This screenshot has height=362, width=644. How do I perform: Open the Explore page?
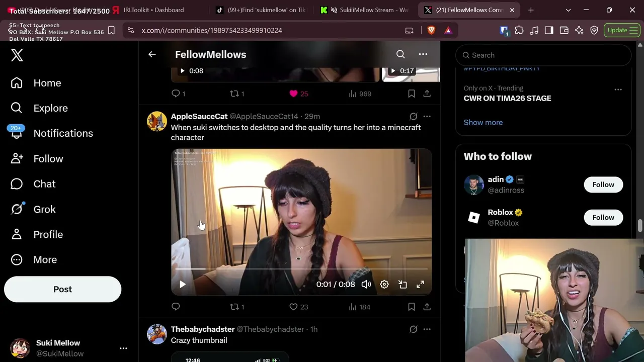click(x=39, y=108)
